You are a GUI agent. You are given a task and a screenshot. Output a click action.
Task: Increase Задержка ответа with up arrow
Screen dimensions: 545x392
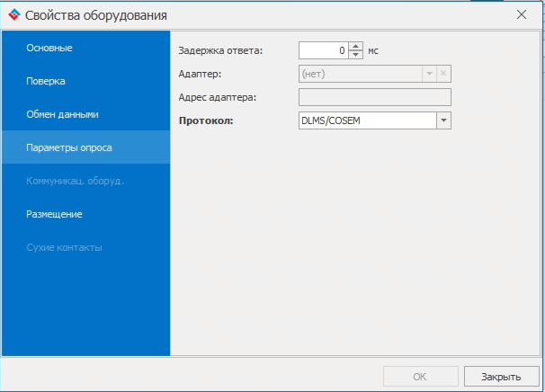(355, 47)
